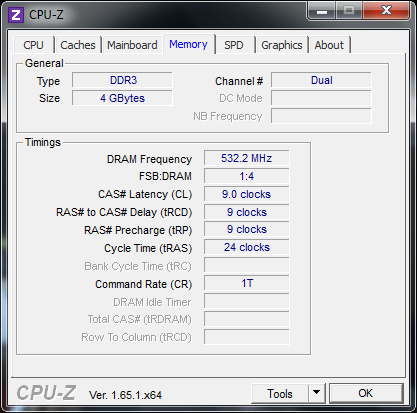Click the 1T command rate value

(x=247, y=283)
